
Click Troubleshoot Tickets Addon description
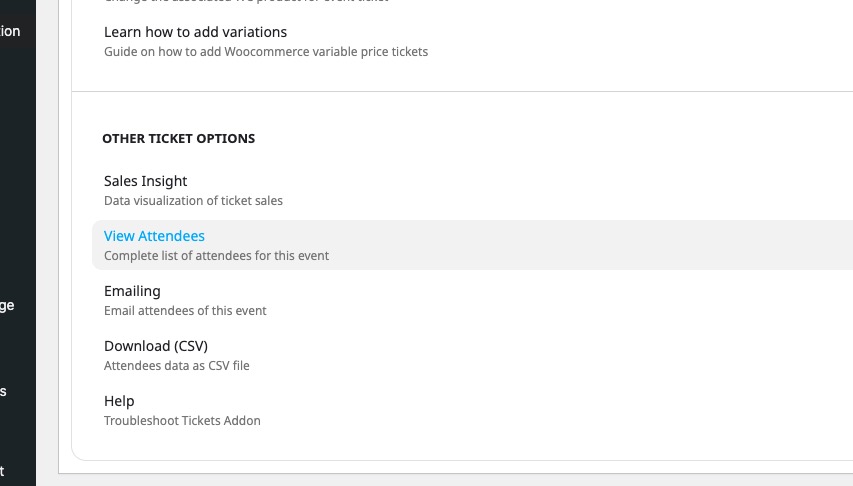click(x=182, y=421)
